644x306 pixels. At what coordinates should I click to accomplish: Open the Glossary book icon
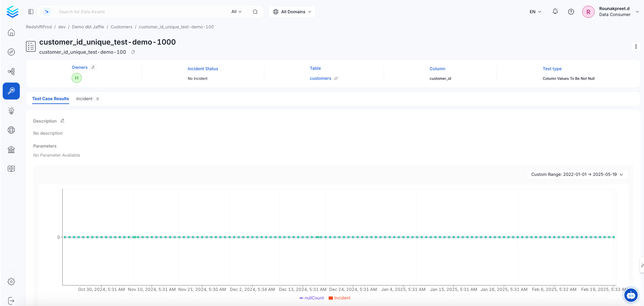coord(11,169)
